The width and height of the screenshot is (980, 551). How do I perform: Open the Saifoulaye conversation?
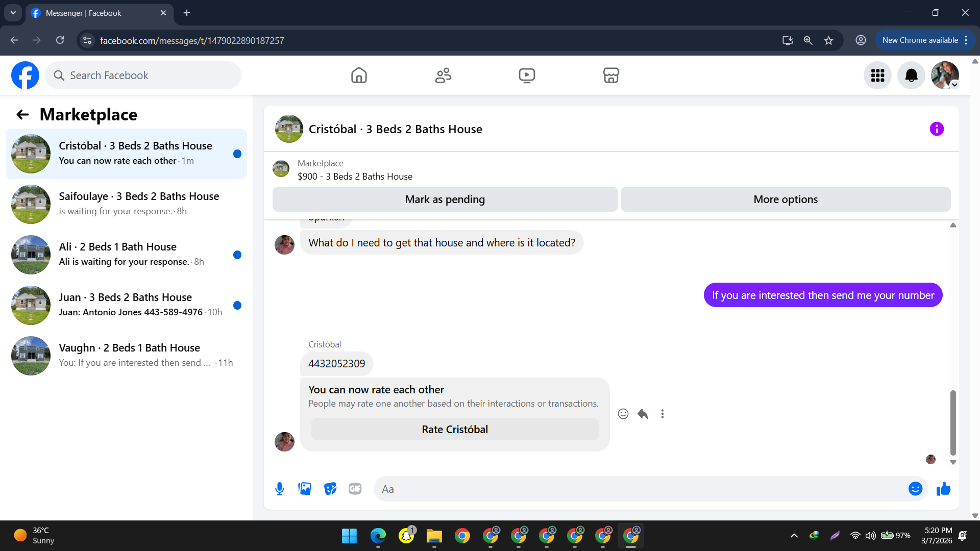[x=126, y=204]
